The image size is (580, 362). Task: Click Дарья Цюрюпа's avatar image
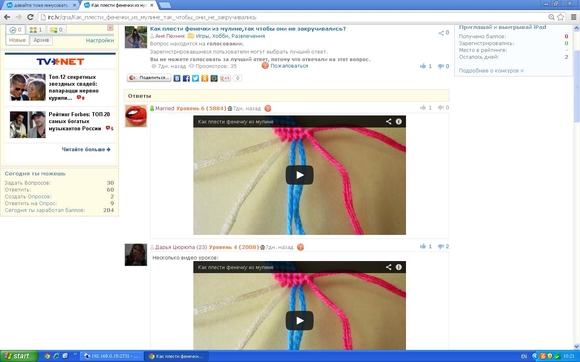pyautogui.click(x=136, y=255)
